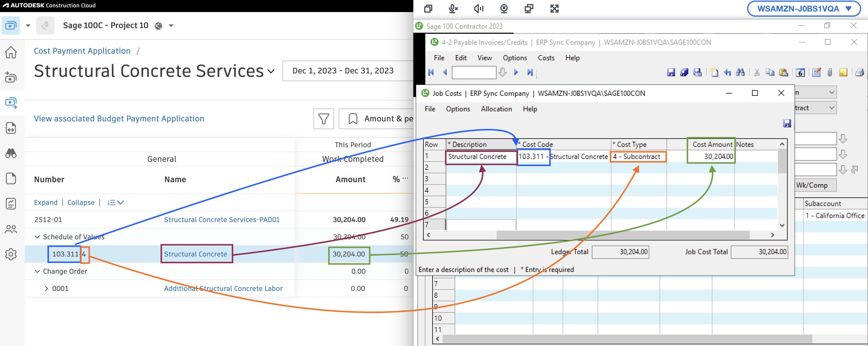Screen dimensions: 868x346
Task: Click the Save and repeat icon (stacked disks)
Action: 684,72
